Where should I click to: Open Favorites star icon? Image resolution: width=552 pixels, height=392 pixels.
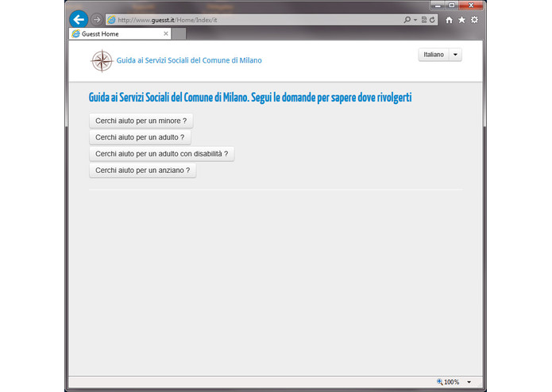click(461, 20)
